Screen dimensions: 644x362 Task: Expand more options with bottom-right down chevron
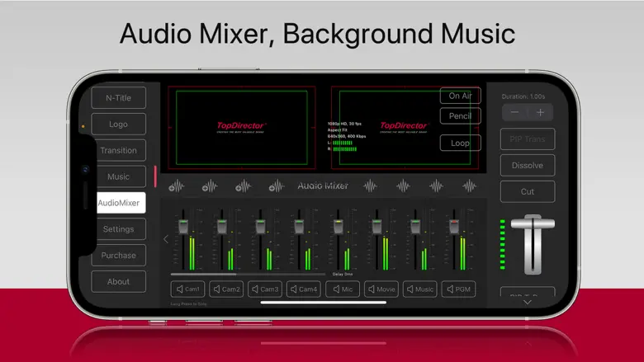[528, 302]
